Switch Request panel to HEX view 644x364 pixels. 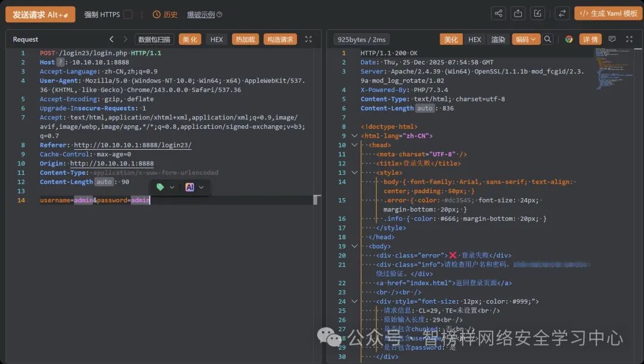pyautogui.click(x=216, y=39)
